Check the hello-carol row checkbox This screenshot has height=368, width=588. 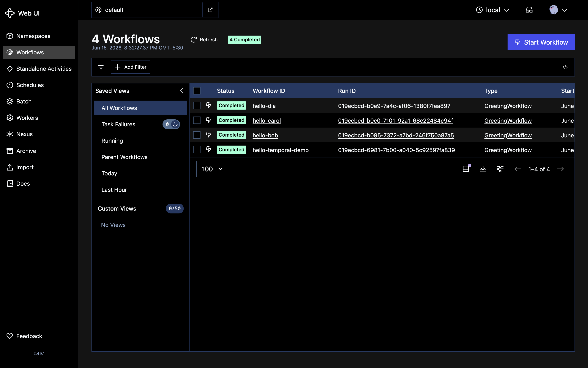197,120
